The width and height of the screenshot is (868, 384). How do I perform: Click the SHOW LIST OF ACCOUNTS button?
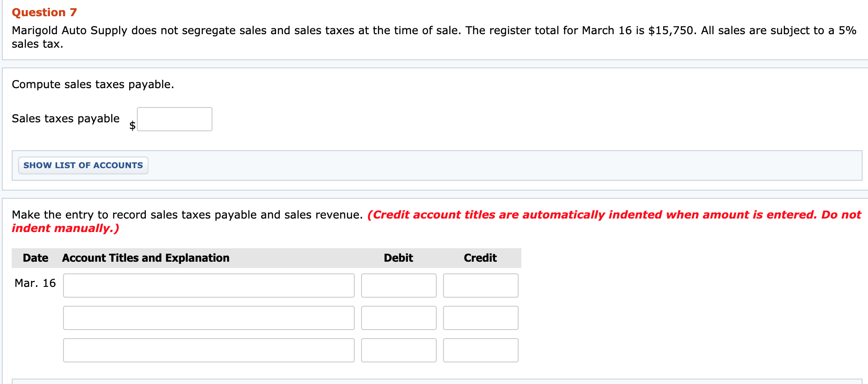[82, 165]
